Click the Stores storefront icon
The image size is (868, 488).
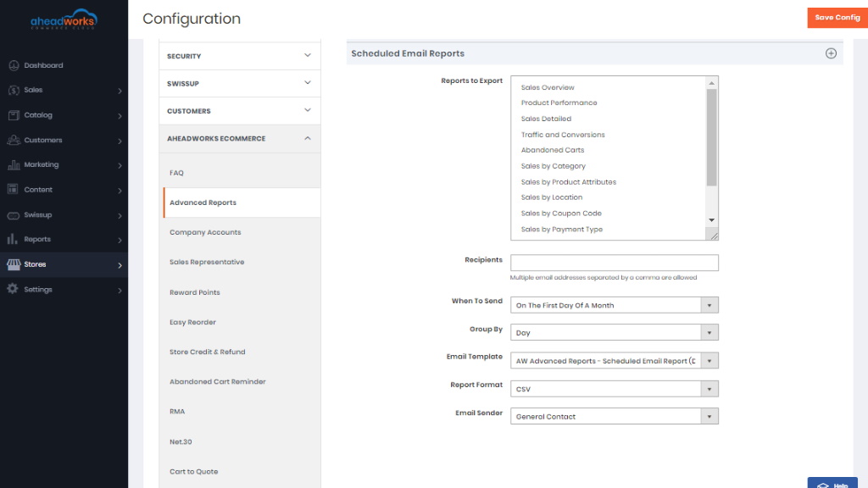pyautogui.click(x=14, y=264)
